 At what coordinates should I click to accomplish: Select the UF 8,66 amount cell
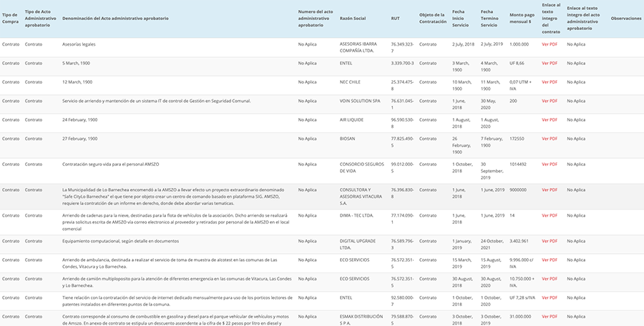point(517,63)
